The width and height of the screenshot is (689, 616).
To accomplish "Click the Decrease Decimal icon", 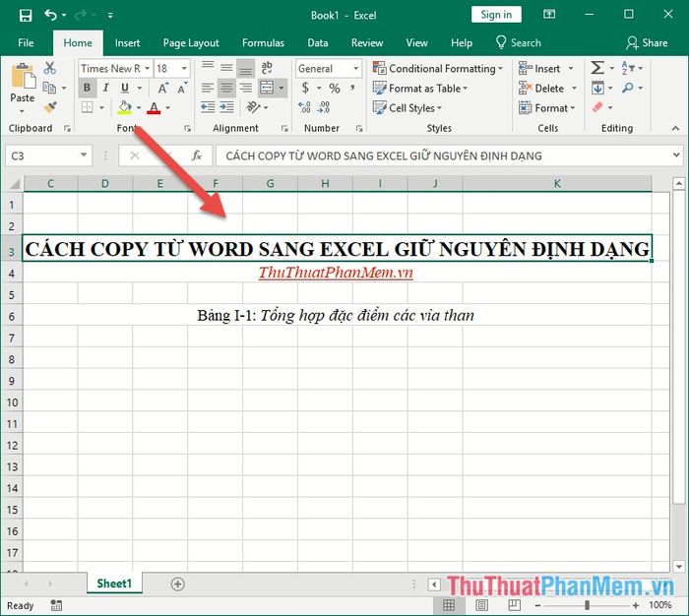I will click(x=324, y=107).
